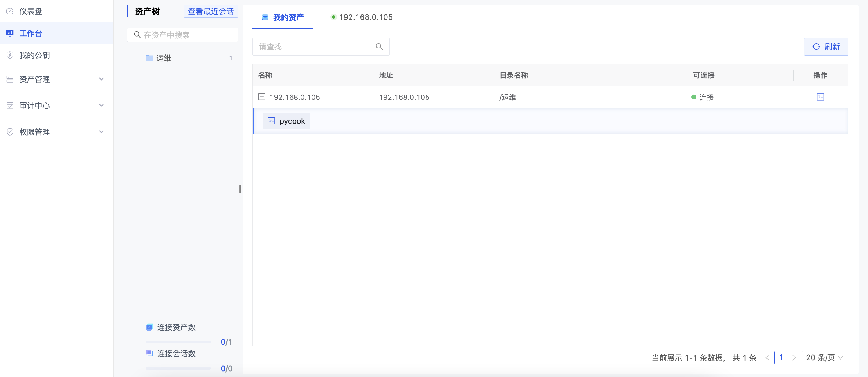This screenshot has height=377, width=868.
Task: Click the 我的公钥 shield key icon
Action: tap(10, 55)
